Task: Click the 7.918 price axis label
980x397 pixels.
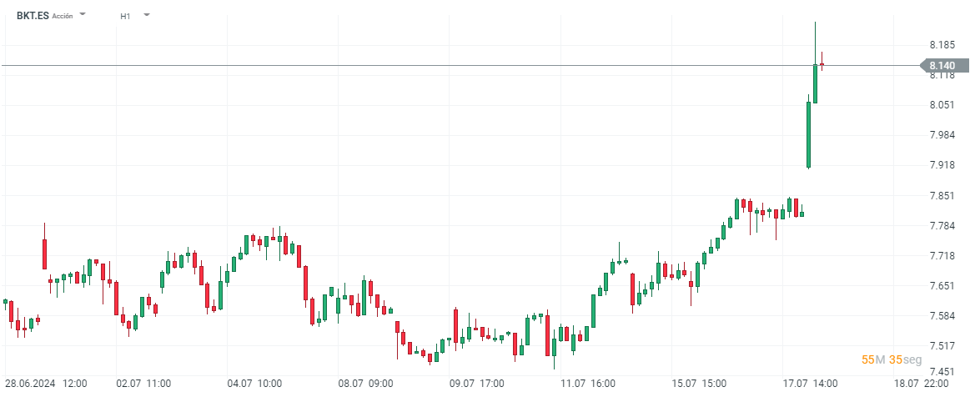Action: [x=942, y=166]
